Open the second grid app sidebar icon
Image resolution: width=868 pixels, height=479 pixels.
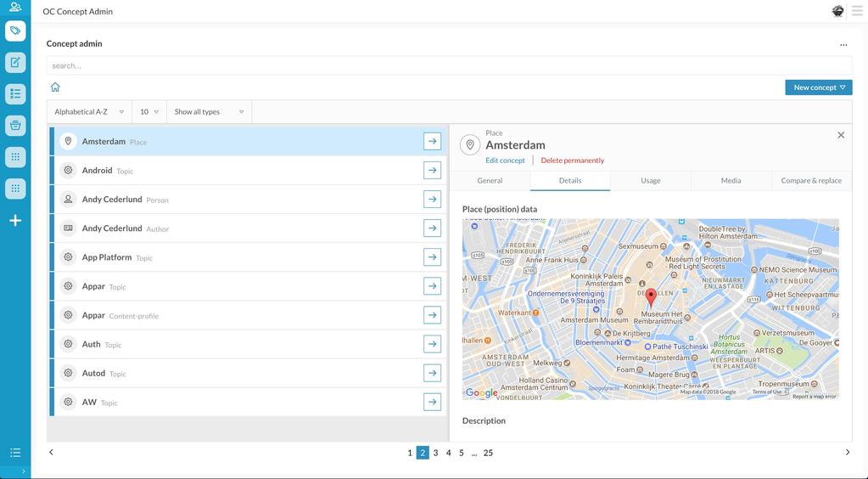(x=15, y=189)
